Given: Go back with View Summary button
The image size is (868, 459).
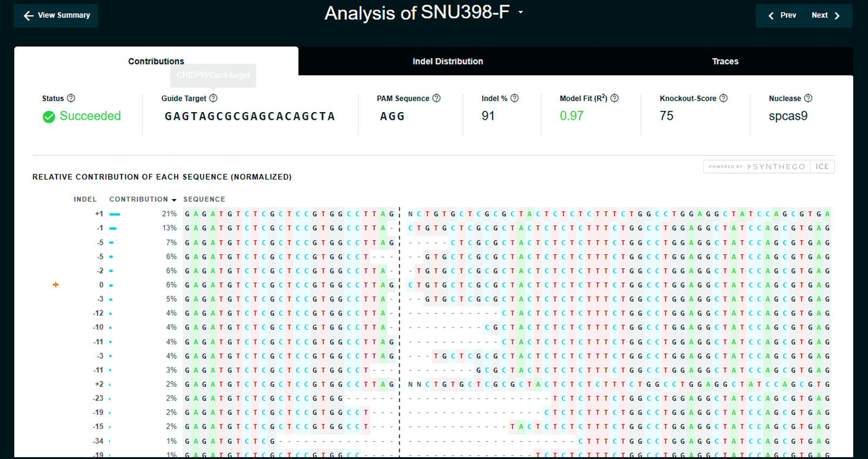Looking at the screenshot, I should [56, 16].
